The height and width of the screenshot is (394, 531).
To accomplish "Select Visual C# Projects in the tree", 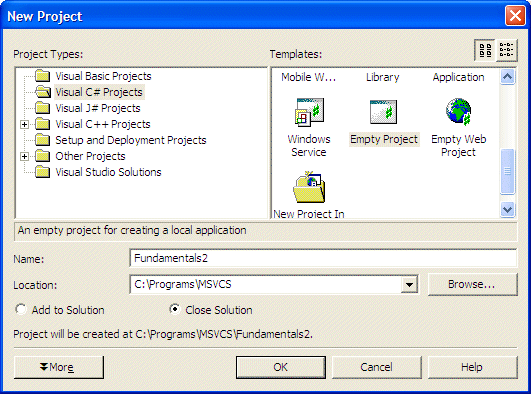I will click(99, 92).
